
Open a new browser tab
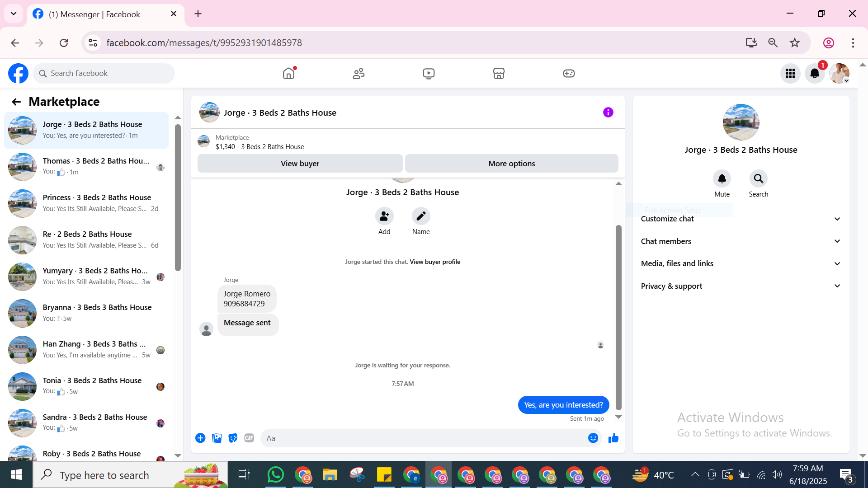click(198, 14)
